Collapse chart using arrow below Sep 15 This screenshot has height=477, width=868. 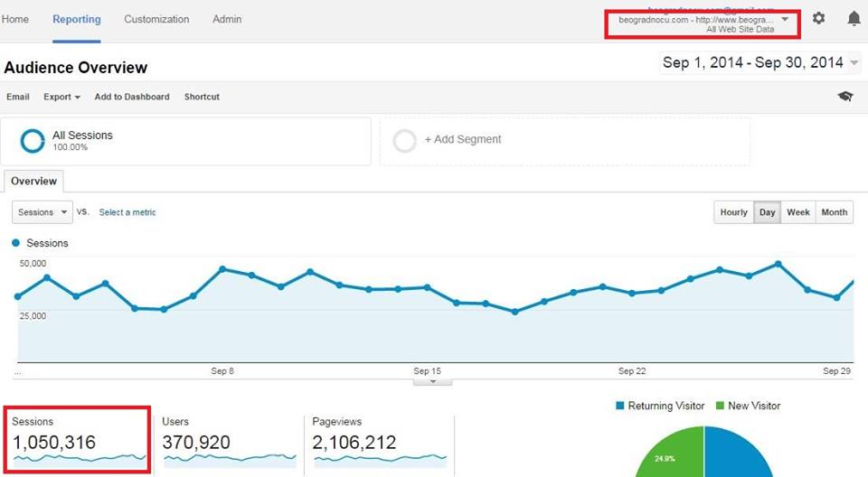(x=433, y=382)
